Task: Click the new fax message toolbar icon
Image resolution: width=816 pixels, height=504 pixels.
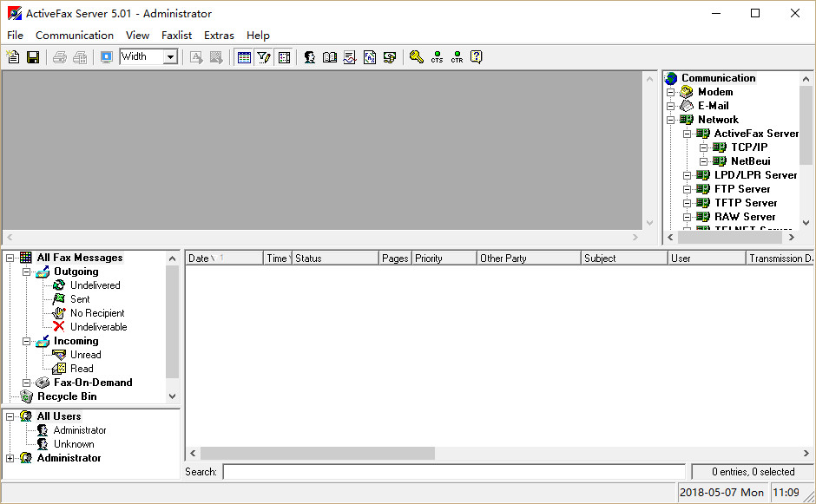Action: point(13,57)
